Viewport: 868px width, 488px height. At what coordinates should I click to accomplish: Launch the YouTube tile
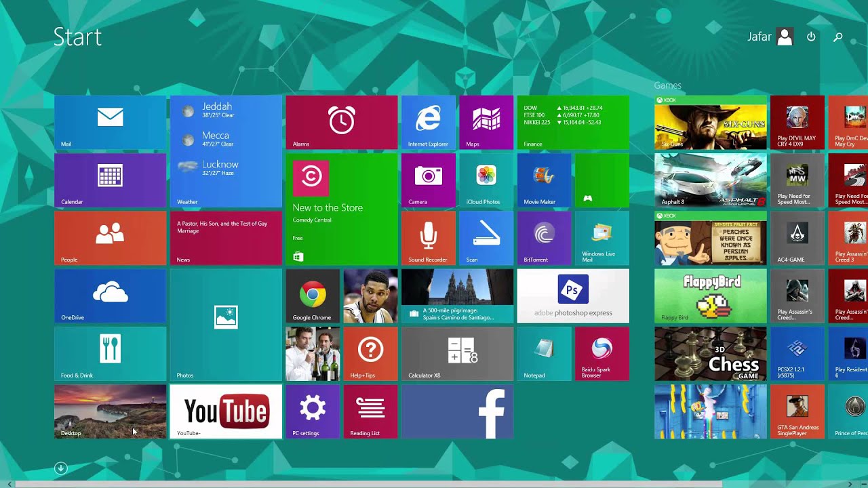[x=226, y=411]
